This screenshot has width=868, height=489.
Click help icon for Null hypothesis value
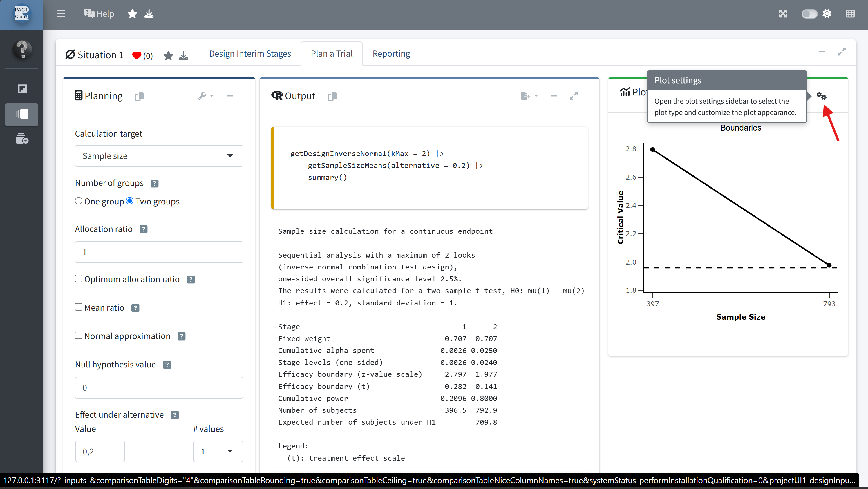(x=167, y=365)
